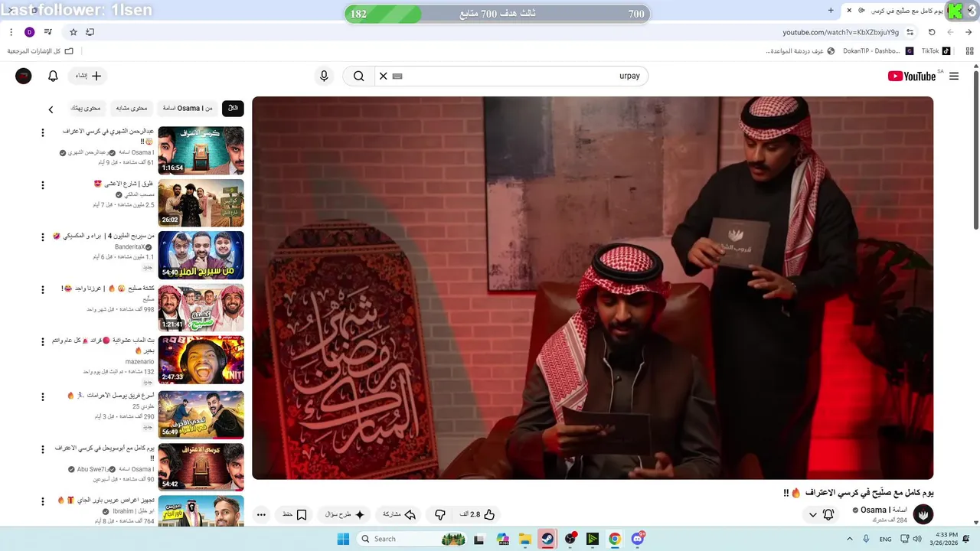
Task: Open the 54:40 BanderitaX video thumbnail
Action: (x=201, y=256)
